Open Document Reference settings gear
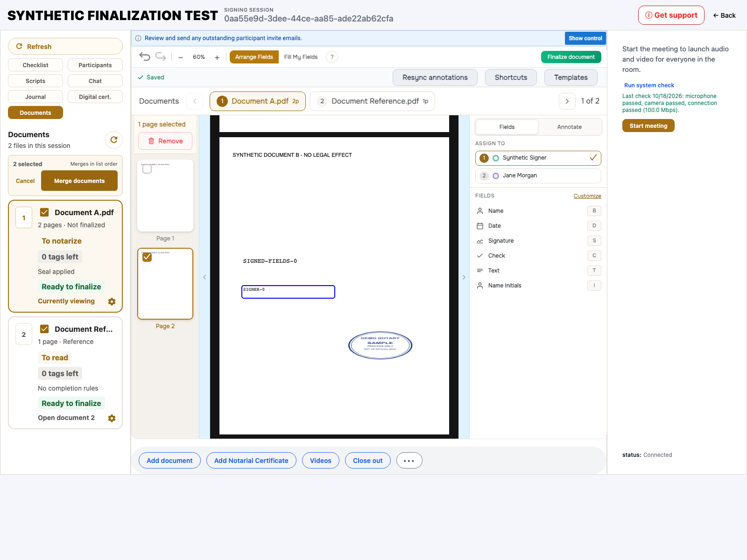The width and height of the screenshot is (747, 560). 112,418
